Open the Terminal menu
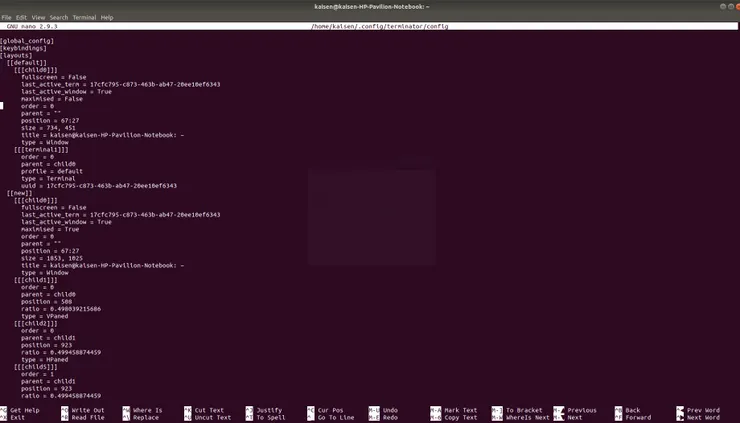This screenshot has height=423, width=740. [84, 17]
